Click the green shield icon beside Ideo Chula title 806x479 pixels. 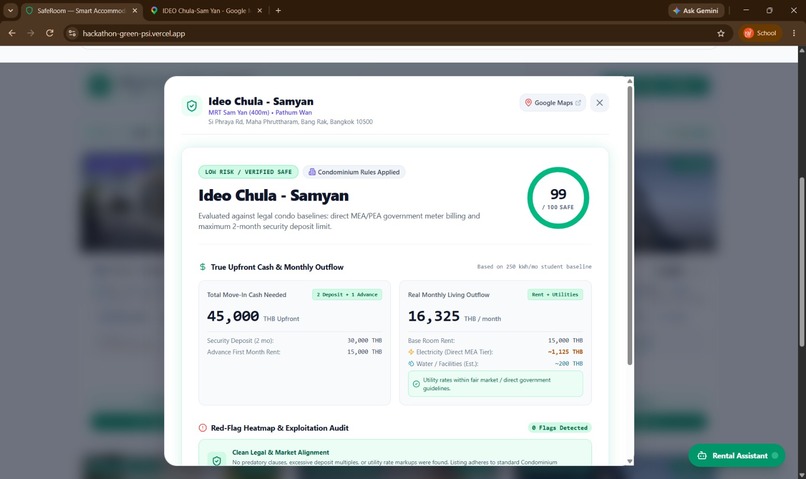[192, 106]
